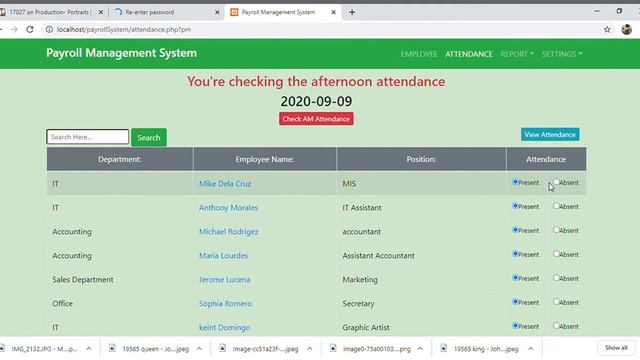
Task: Restore down the browser window
Action: pyautogui.click(x=619, y=11)
